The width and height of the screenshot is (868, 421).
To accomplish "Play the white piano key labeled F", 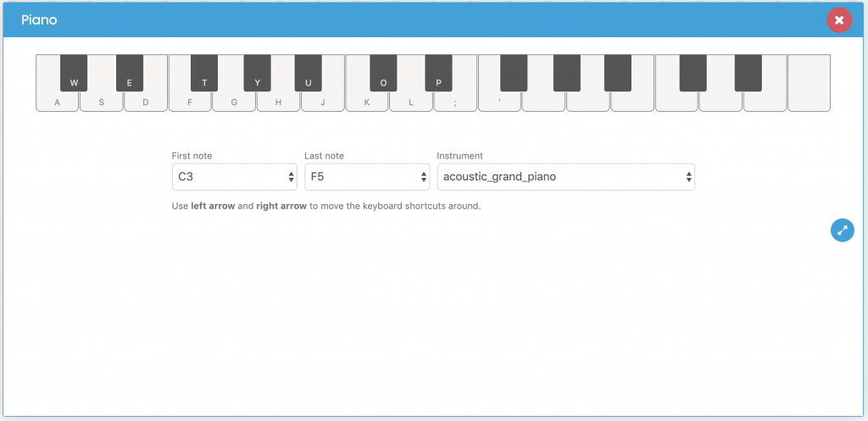I will pos(190,102).
